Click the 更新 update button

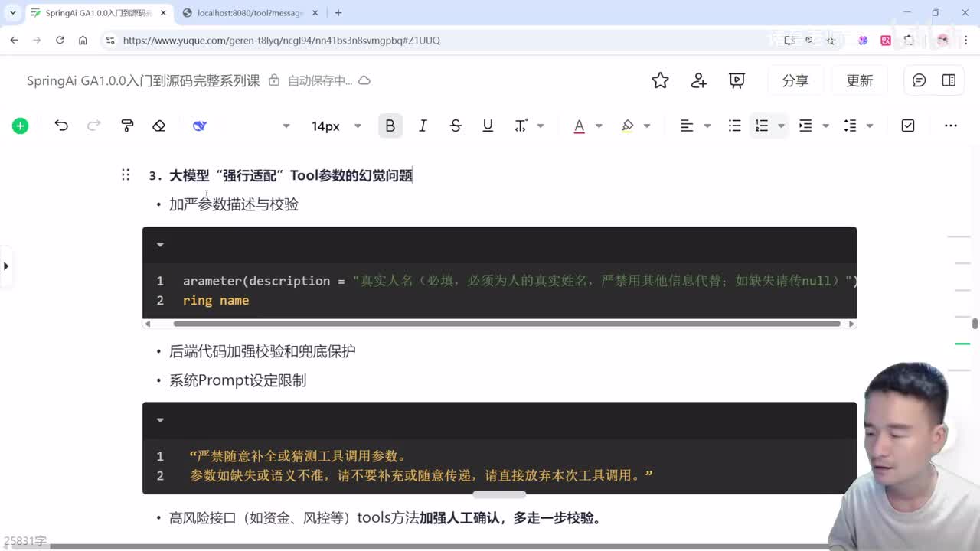tap(860, 80)
